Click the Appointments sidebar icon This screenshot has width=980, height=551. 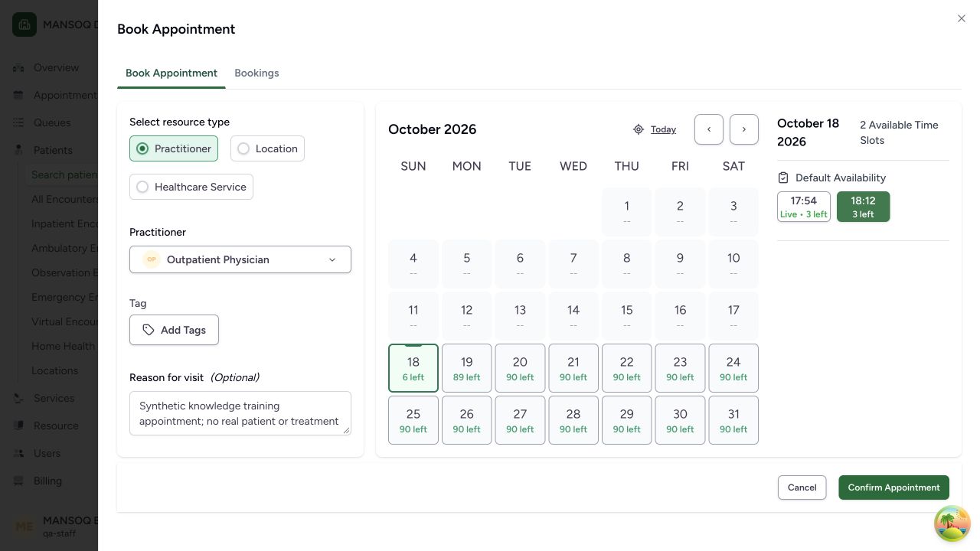click(x=18, y=95)
